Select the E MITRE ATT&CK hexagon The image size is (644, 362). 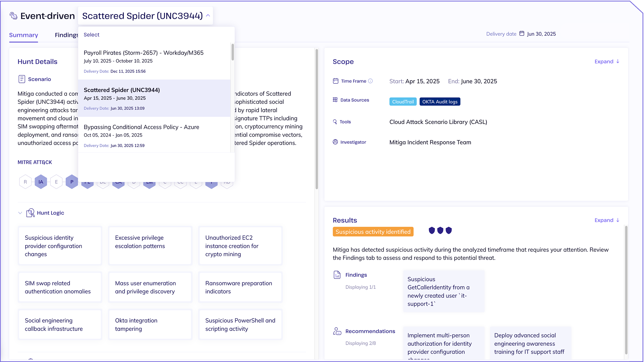[x=56, y=182]
